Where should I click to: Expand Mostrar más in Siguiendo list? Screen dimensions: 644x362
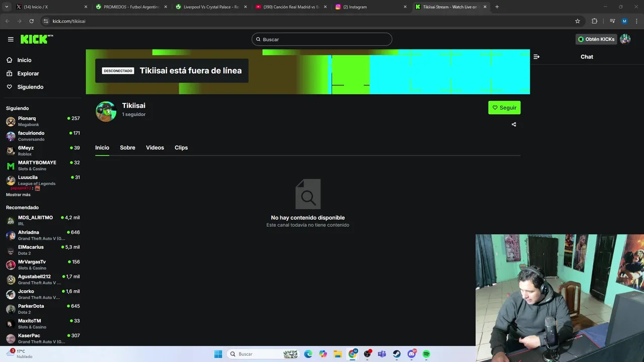pyautogui.click(x=18, y=195)
